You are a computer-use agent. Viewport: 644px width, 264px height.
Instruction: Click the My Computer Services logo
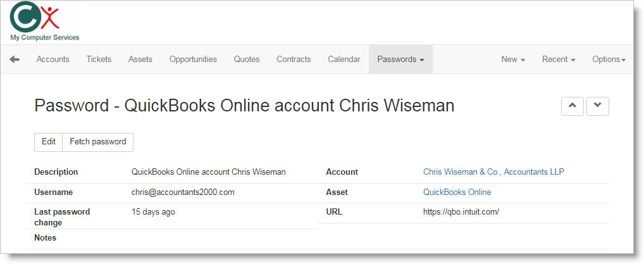click(44, 22)
